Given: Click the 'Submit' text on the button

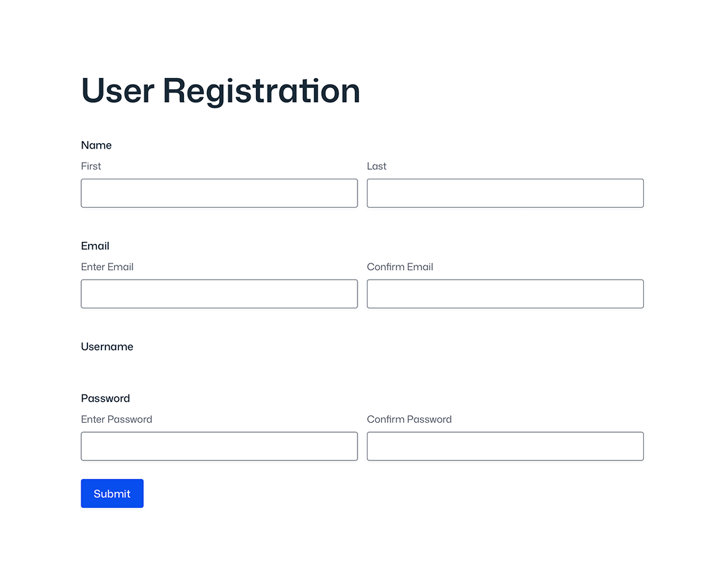Looking at the screenshot, I should click(112, 494).
